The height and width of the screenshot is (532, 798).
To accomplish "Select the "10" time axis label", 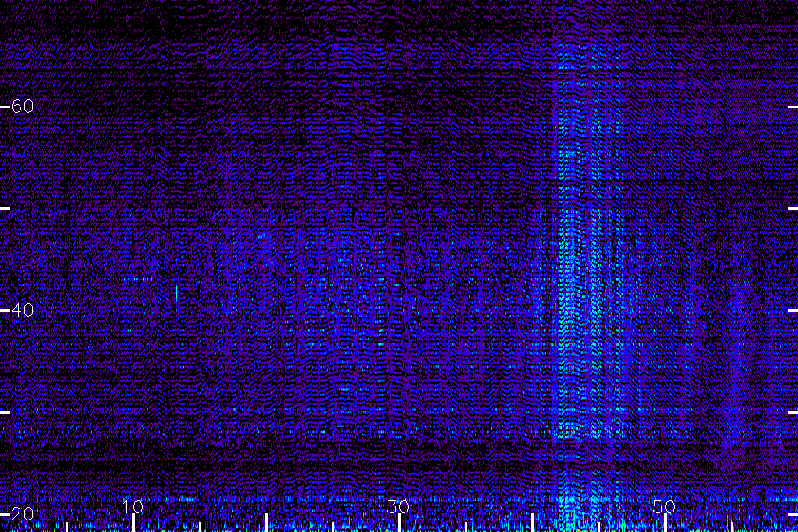I will pos(133,506).
